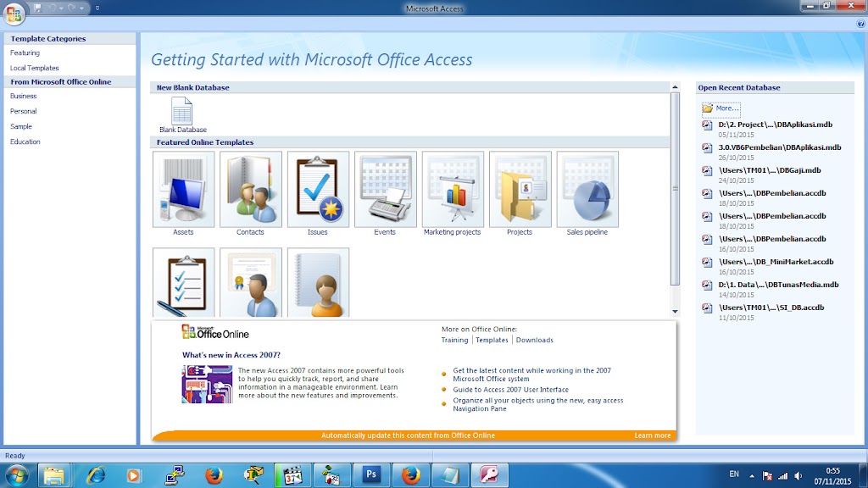
Task: Click the volume speaker tray icon
Action: [798, 476]
